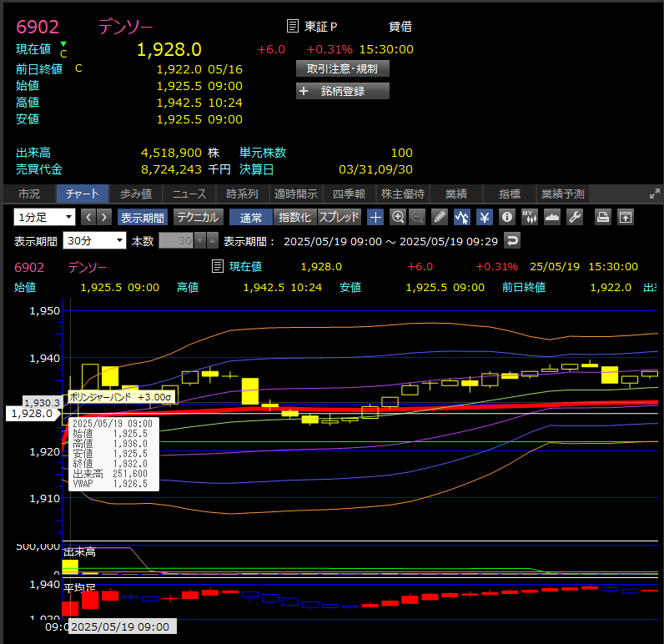Screen dimensions: 664x644
Task: Open the 業績予測 tab
Action: [x=563, y=194]
